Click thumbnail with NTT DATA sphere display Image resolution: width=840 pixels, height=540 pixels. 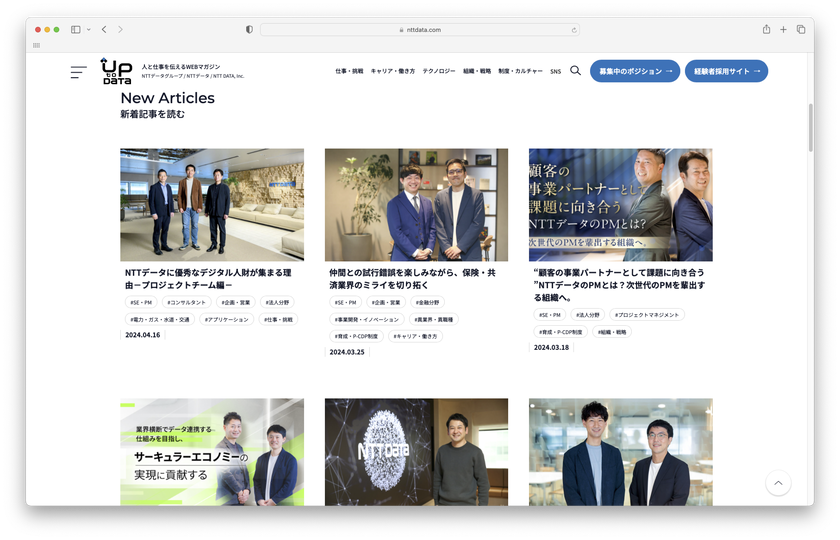click(416, 452)
